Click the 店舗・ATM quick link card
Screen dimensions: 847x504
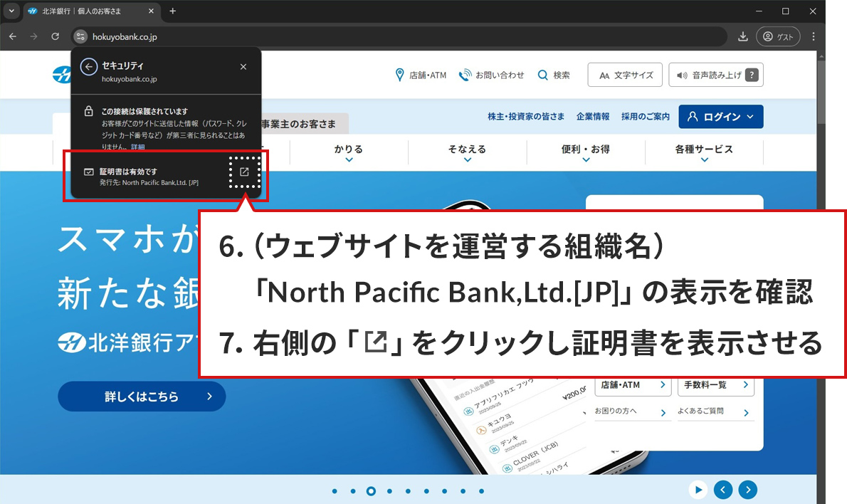pyautogui.click(x=633, y=385)
